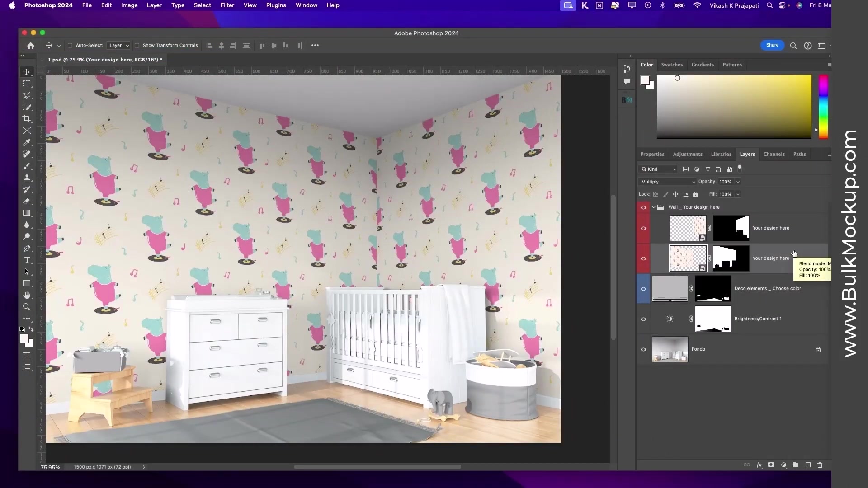Open the Filter menu
This screenshot has width=868, height=488.
[x=227, y=5]
